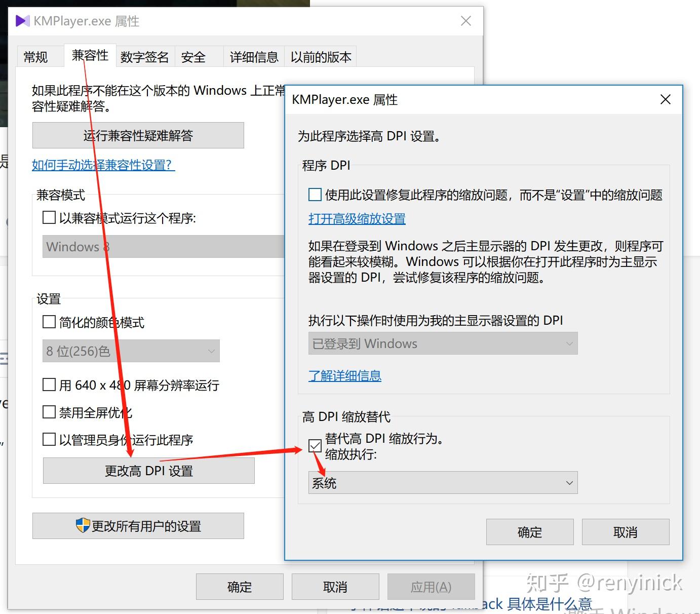The width and height of the screenshot is (700, 614).
Task: Confirm DPI dialog with 确定 button
Action: [530, 532]
